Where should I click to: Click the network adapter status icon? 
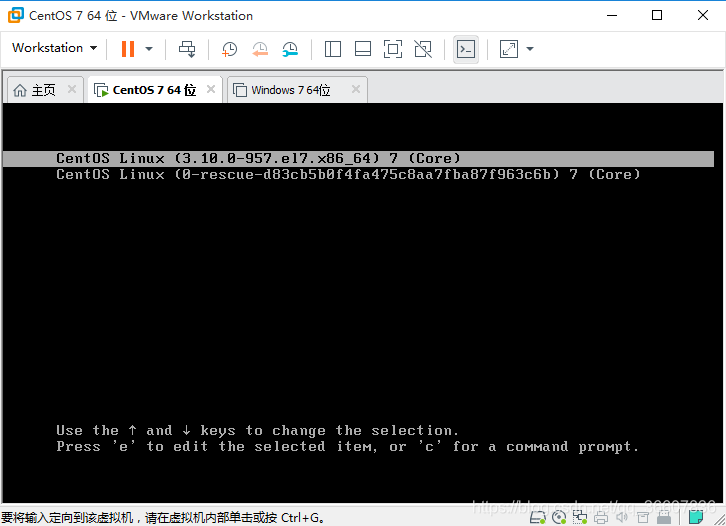click(580, 517)
